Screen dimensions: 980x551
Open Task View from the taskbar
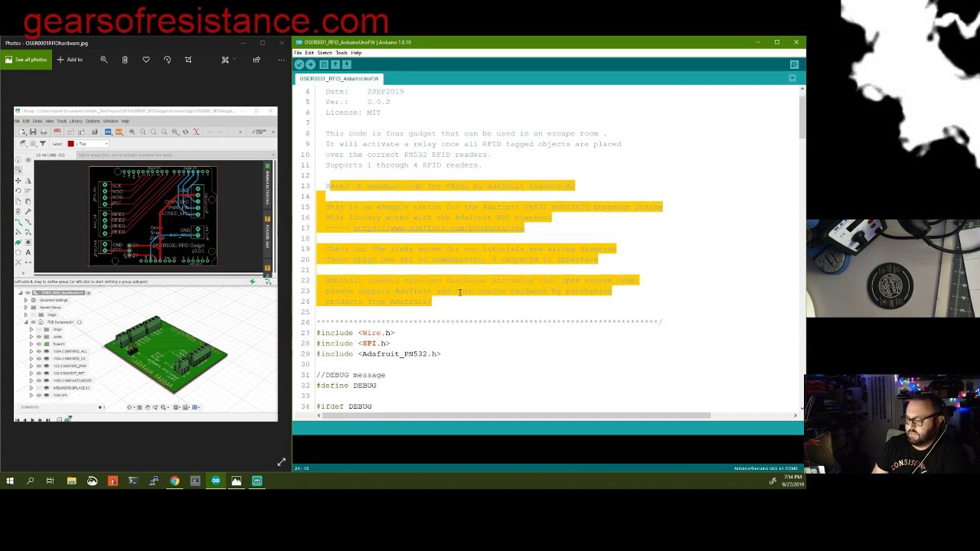click(x=50, y=481)
